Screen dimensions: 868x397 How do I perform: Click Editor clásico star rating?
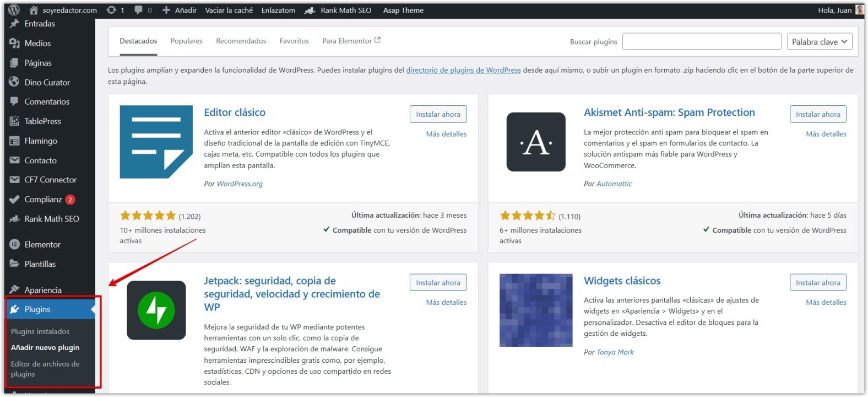click(148, 216)
